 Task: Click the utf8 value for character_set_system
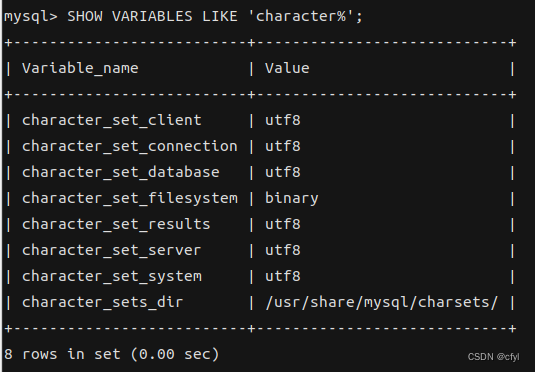[283, 276]
